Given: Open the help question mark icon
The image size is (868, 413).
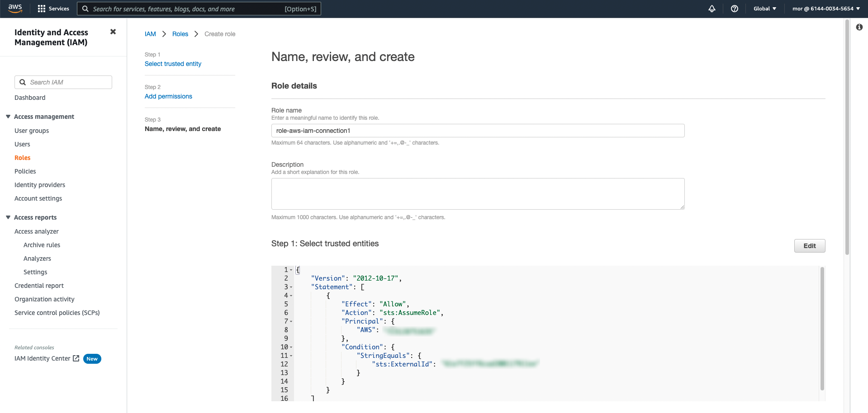Looking at the screenshot, I should click(x=735, y=9).
